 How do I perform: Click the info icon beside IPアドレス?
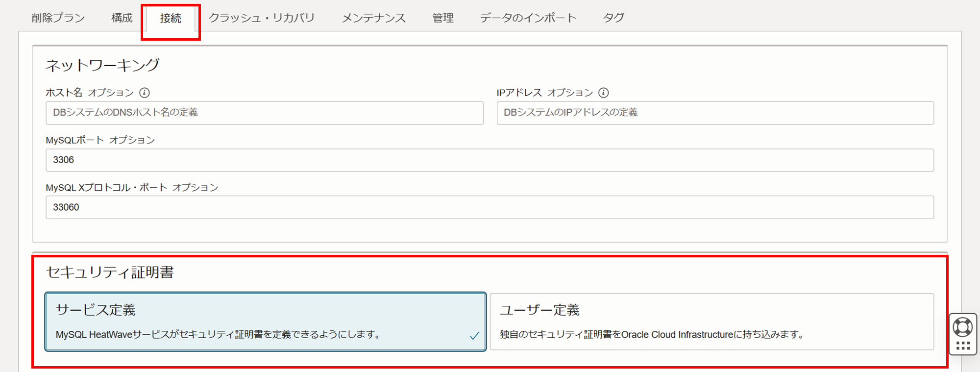tap(604, 93)
